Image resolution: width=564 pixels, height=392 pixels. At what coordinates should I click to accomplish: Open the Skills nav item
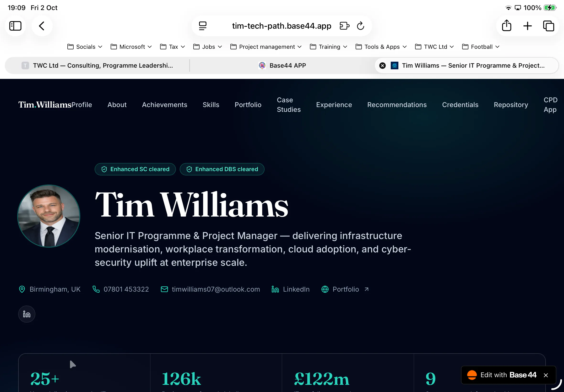point(211,105)
